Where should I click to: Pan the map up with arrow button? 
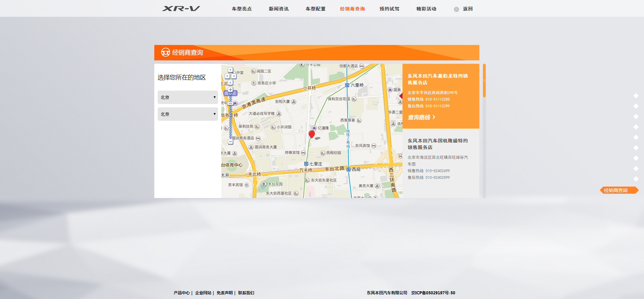[x=230, y=70]
